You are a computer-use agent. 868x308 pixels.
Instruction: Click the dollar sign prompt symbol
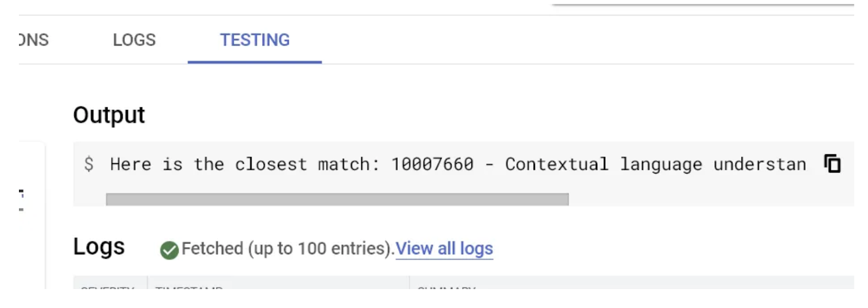tap(89, 164)
